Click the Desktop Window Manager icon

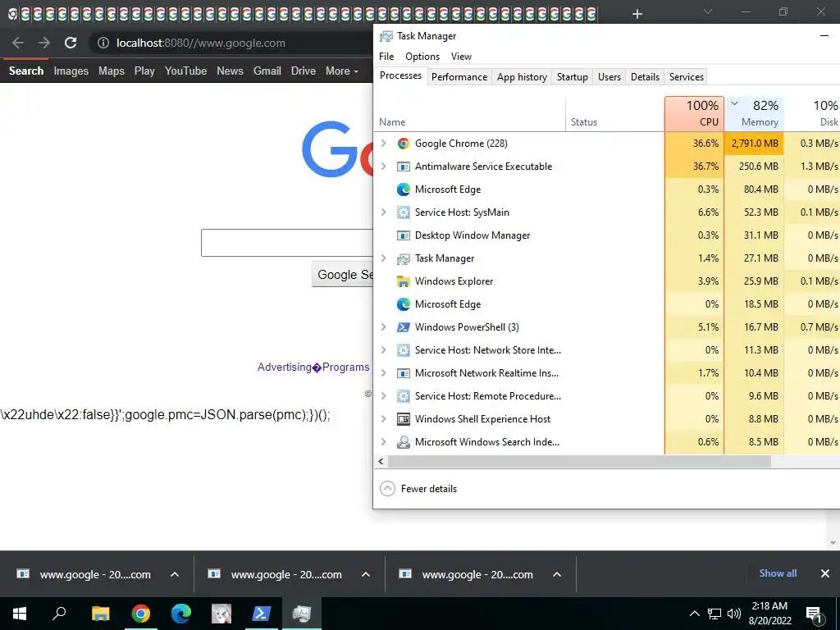[403, 235]
